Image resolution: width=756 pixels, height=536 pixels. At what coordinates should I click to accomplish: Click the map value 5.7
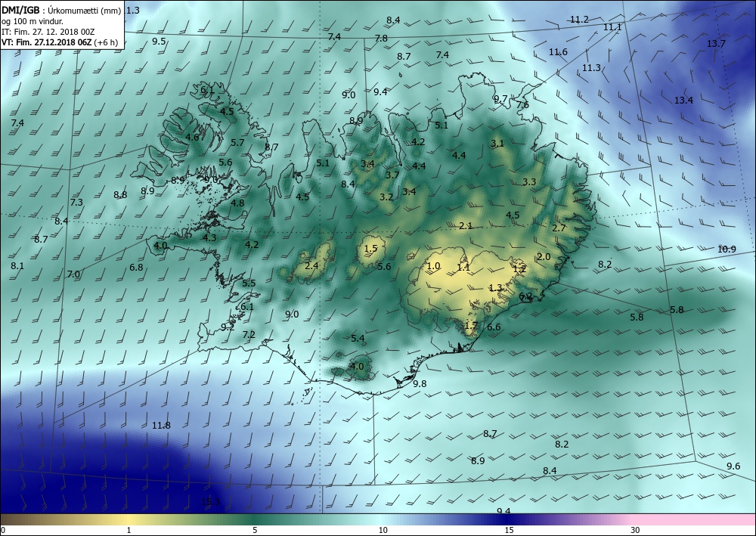click(237, 143)
